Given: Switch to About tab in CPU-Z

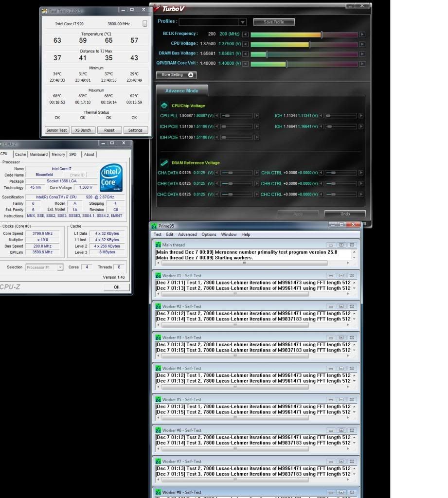Looking at the screenshot, I should [89, 154].
